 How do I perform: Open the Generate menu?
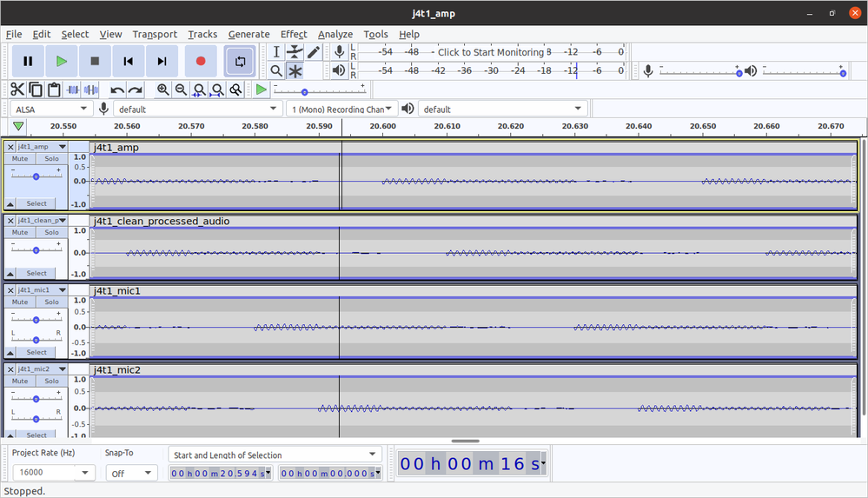point(249,34)
